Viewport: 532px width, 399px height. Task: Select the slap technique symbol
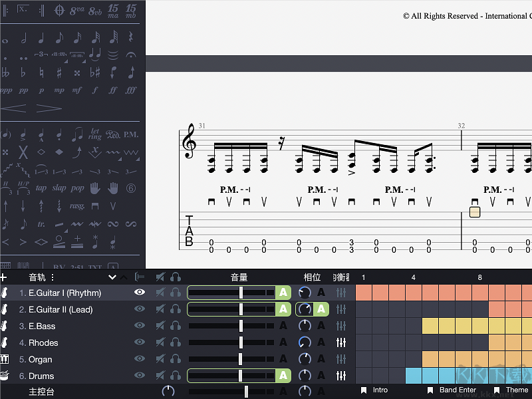[59, 188]
